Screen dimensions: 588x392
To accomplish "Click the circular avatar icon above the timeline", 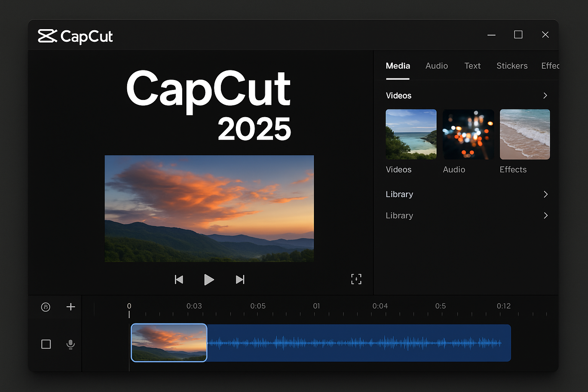I will pyautogui.click(x=46, y=307).
